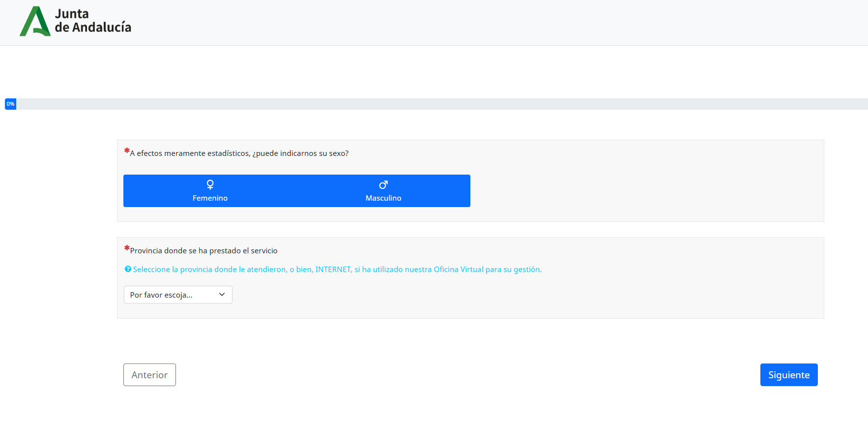Click the 'Junta de Andalucía' header text
The height and width of the screenshot is (423, 868).
93,21
